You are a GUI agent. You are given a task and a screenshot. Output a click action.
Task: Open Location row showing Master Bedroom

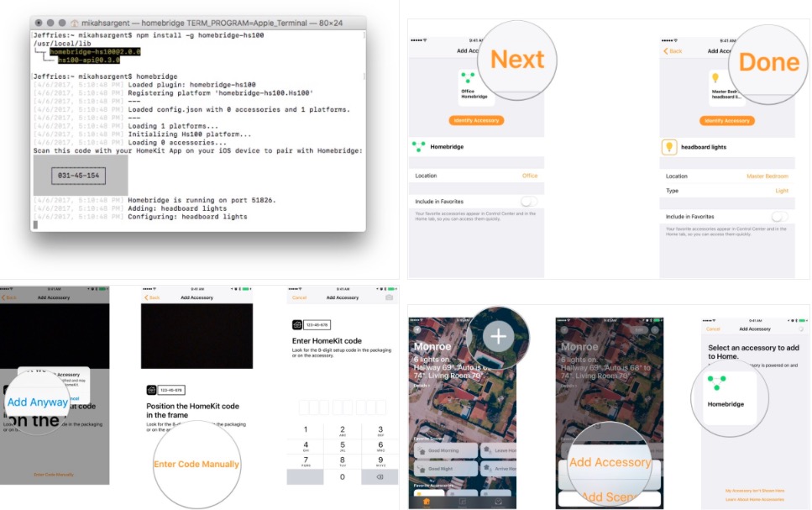pos(727,176)
